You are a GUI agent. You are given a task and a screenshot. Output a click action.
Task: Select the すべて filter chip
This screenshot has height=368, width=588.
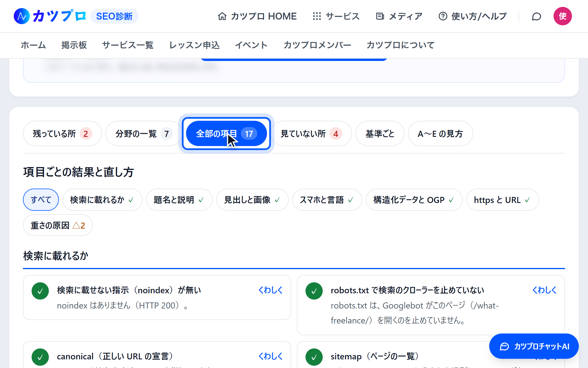tap(41, 200)
